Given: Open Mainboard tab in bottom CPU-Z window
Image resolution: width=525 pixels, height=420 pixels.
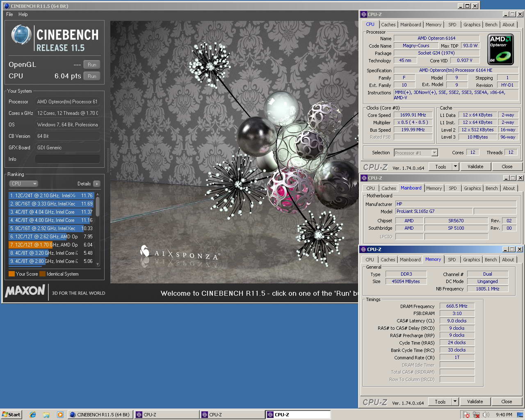Looking at the screenshot, I should (410, 260).
